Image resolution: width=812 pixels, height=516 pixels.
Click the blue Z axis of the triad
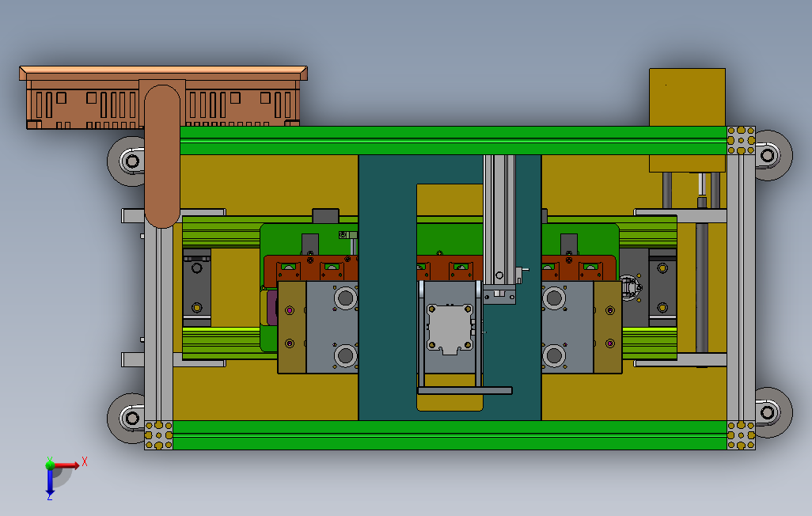point(50,482)
